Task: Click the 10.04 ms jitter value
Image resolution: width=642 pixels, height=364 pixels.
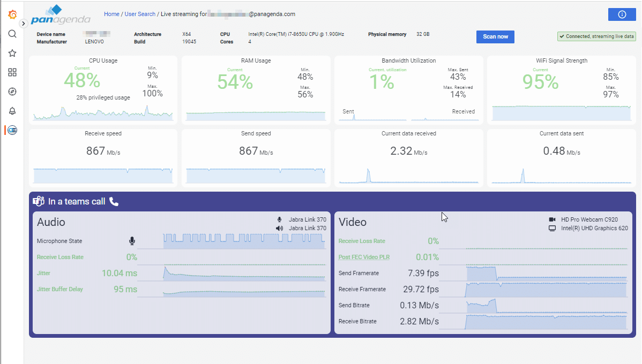Action: coord(120,273)
